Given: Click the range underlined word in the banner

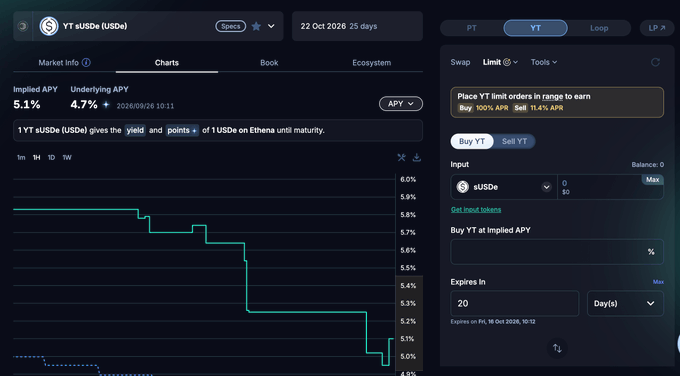Looking at the screenshot, I should (x=552, y=97).
